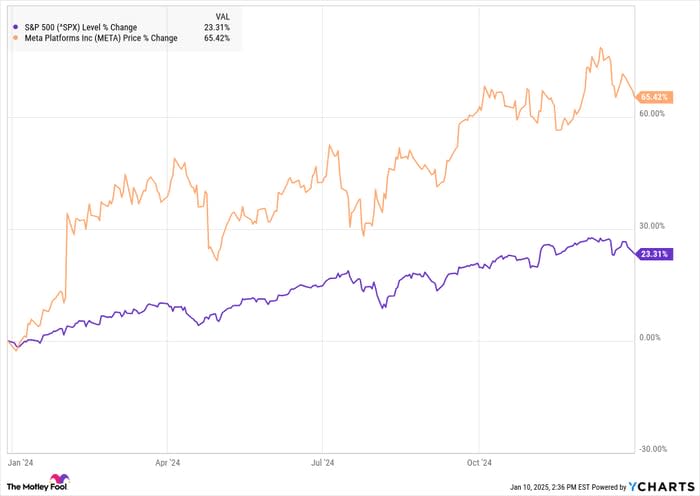
Task: Click the 65.42% value in legend
Action: (217, 38)
